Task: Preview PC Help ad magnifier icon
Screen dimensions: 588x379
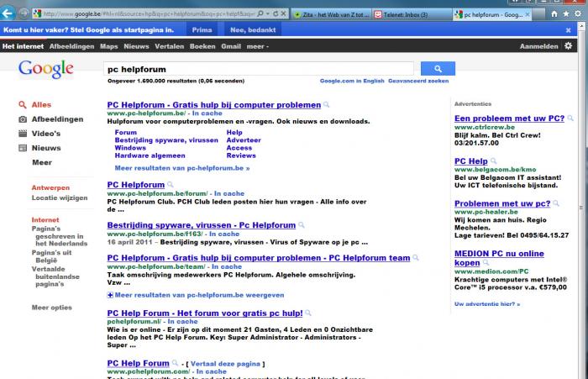Action: 494,161
